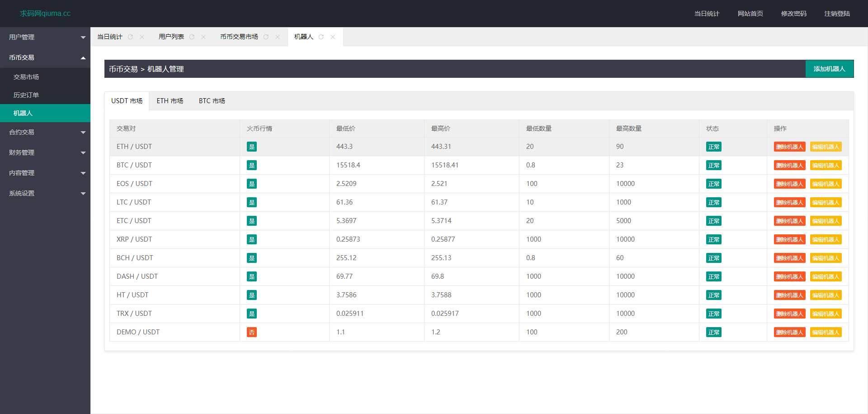Close the 机器人 tab
This screenshot has width=868, height=414.
coord(333,37)
